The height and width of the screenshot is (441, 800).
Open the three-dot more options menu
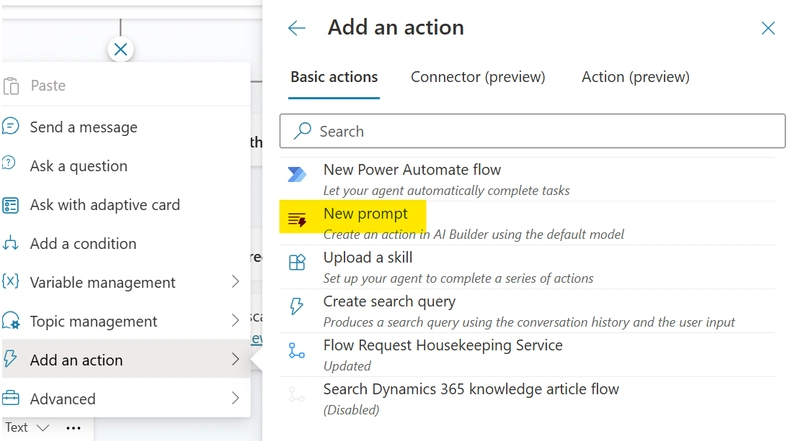click(73, 428)
